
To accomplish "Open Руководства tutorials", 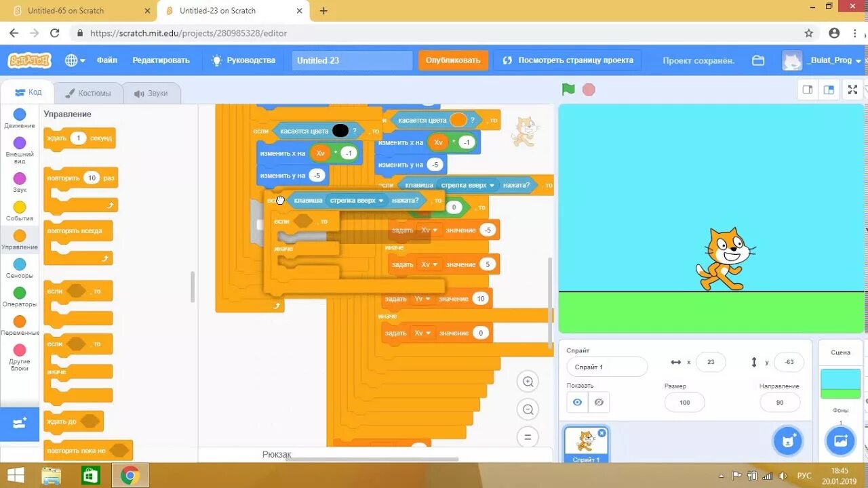I will 243,60.
